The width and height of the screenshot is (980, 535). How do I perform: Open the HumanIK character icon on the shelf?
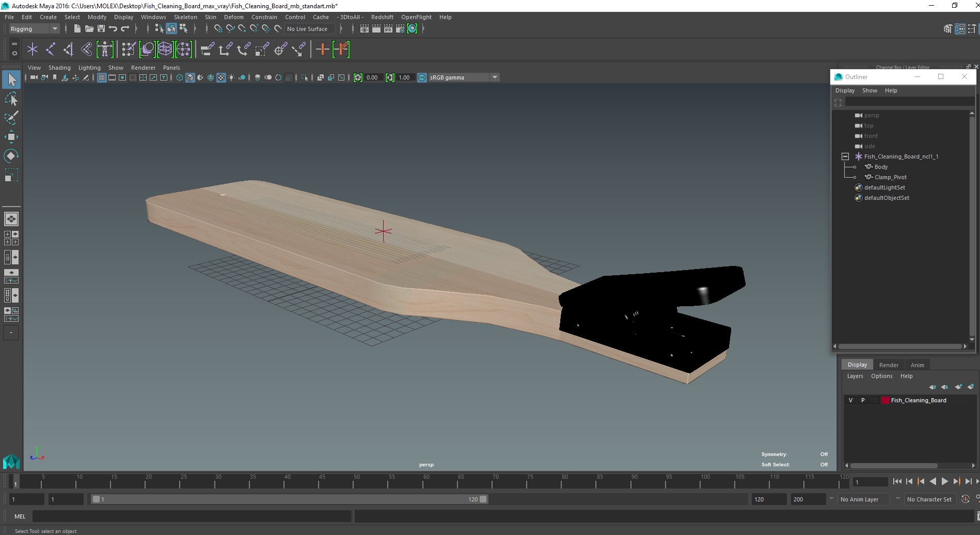tap(105, 50)
